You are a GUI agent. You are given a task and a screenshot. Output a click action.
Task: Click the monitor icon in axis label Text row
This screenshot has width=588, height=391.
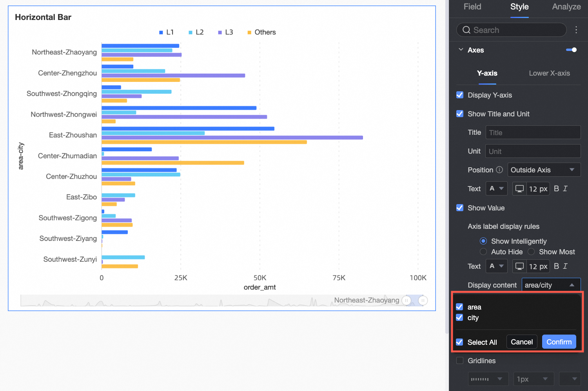click(x=519, y=266)
